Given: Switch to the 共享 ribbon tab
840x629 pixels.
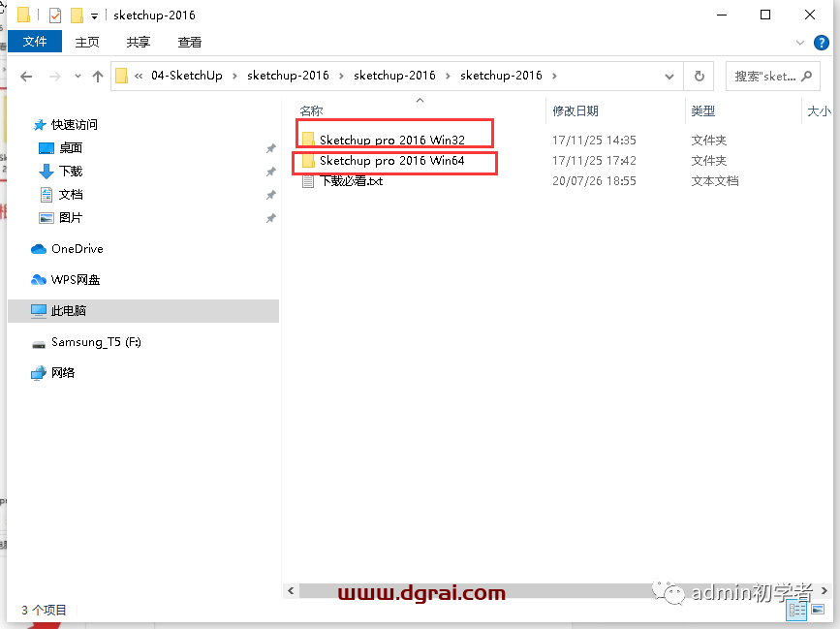Looking at the screenshot, I should pos(139,42).
